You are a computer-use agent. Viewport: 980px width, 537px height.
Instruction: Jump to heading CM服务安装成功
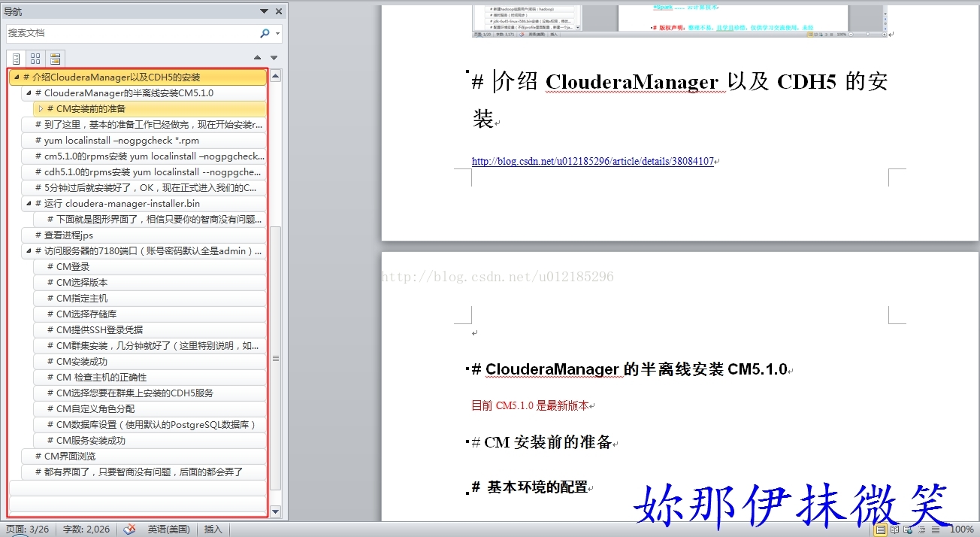[x=150, y=441]
